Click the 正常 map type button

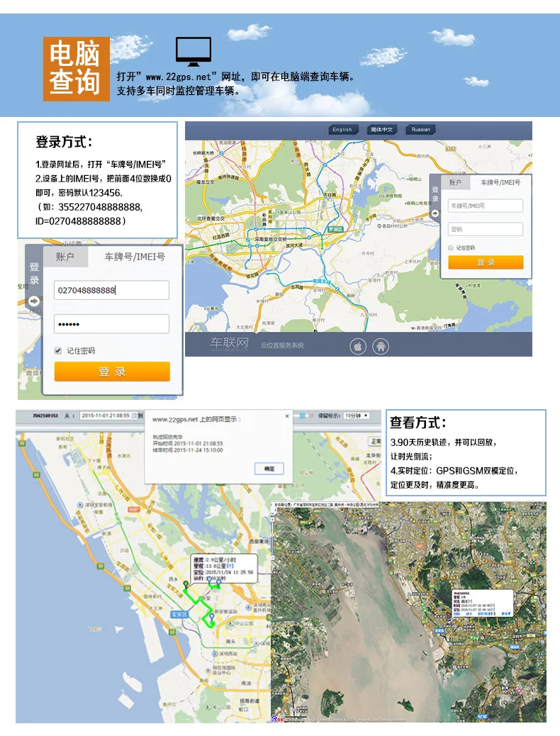click(376, 442)
